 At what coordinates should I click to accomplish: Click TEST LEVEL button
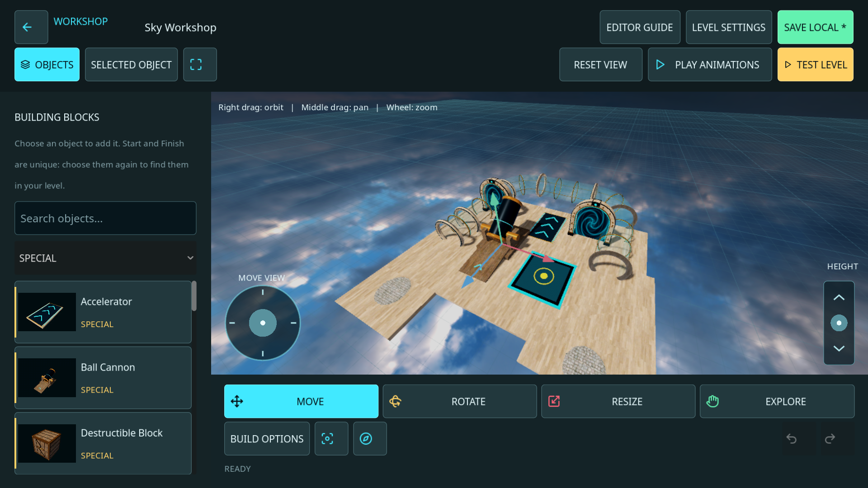[x=815, y=65]
